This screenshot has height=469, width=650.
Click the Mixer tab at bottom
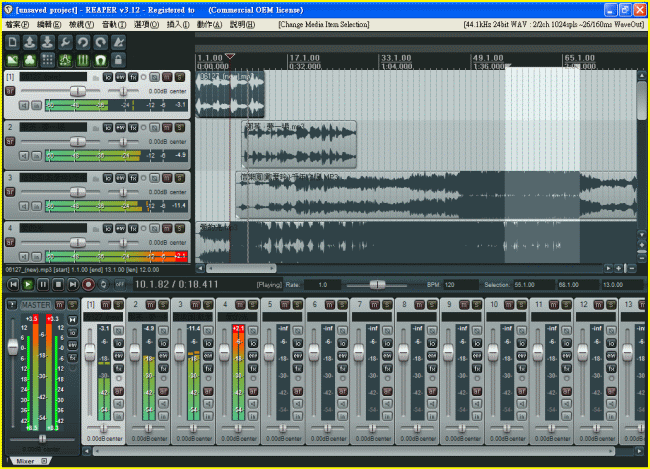[25, 461]
